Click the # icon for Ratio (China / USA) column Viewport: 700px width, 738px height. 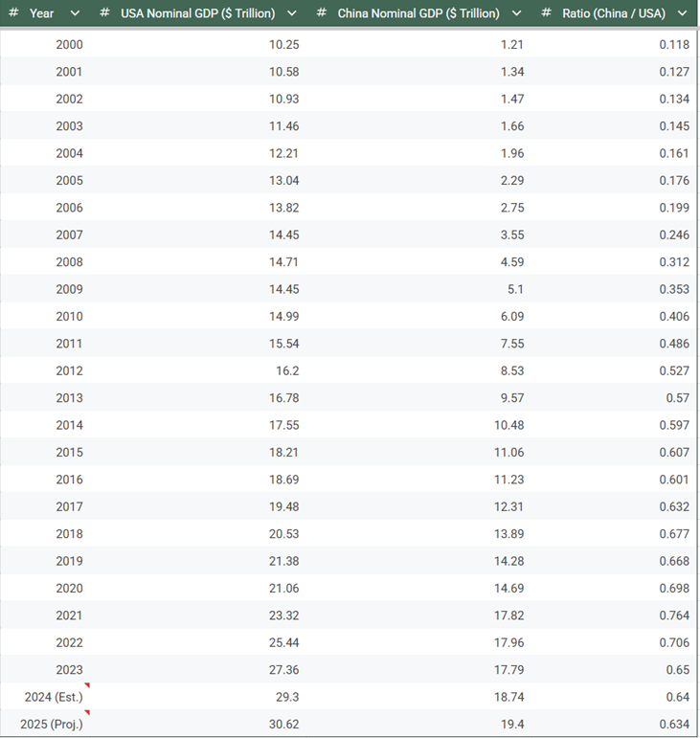(x=546, y=13)
